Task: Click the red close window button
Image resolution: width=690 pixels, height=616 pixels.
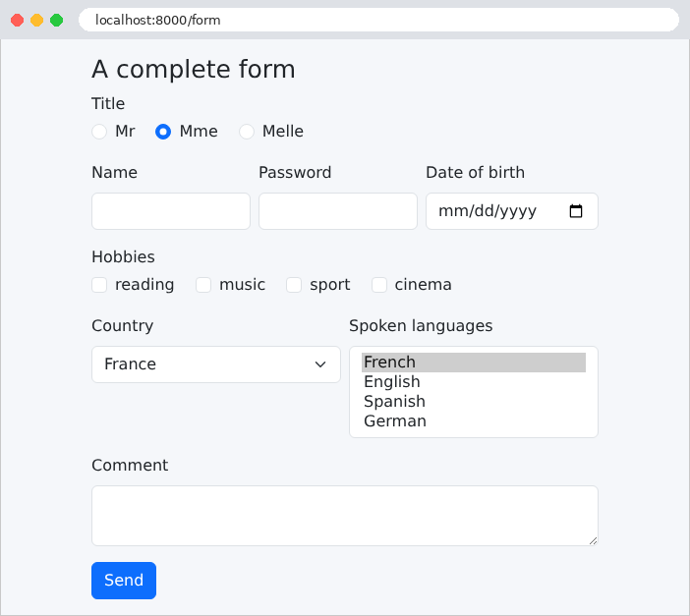Action: pyautogui.click(x=17, y=20)
